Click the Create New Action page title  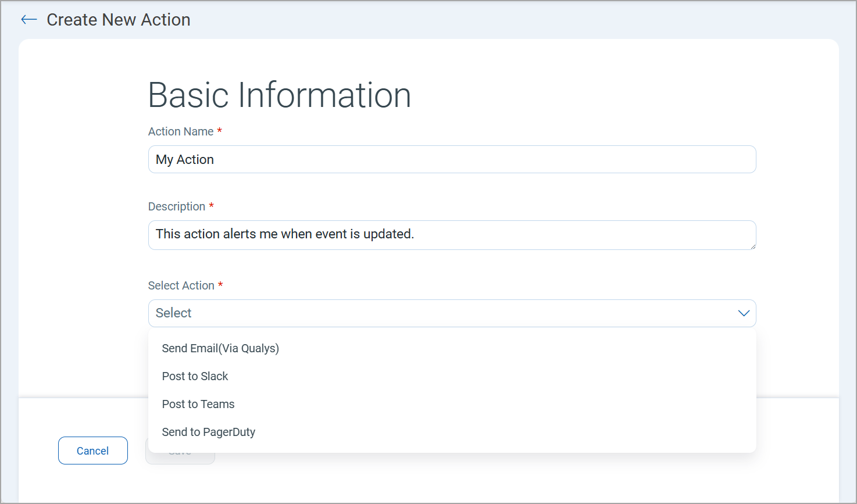118,20
